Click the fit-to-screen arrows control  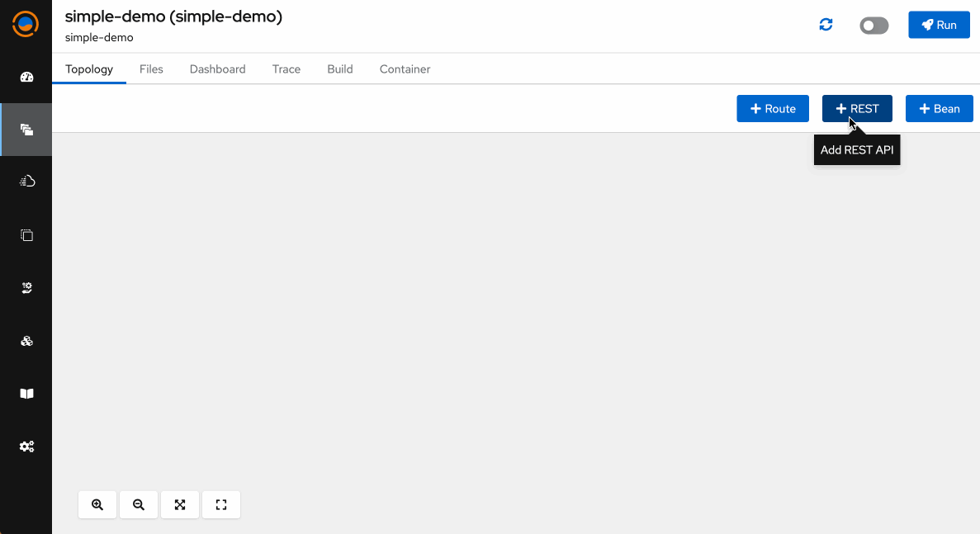(180, 504)
